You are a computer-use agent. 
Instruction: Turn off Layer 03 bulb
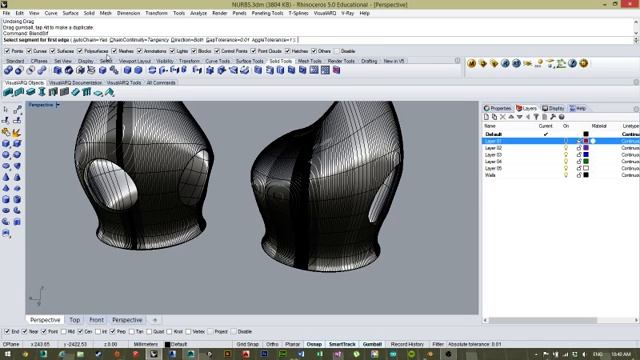(566, 155)
